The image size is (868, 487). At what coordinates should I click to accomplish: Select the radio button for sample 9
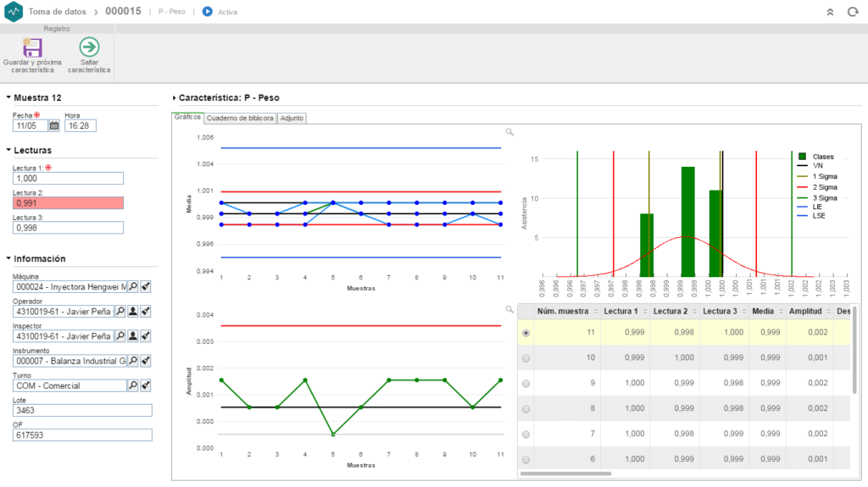click(526, 384)
